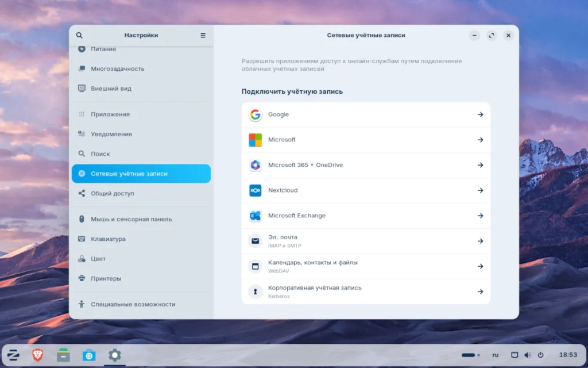
Task: Click the Питание lightning icon in sidebar
Action: pyautogui.click(x=82, y=49)
